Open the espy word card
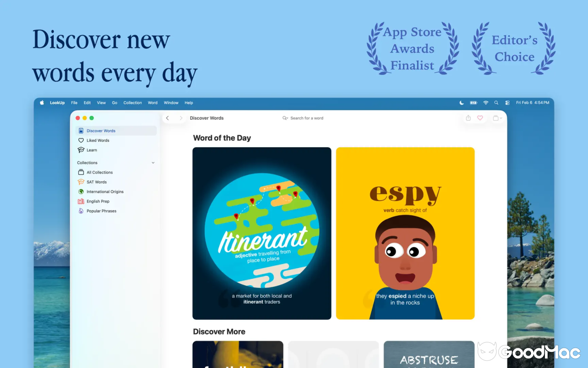 click(x=405, y=233)
